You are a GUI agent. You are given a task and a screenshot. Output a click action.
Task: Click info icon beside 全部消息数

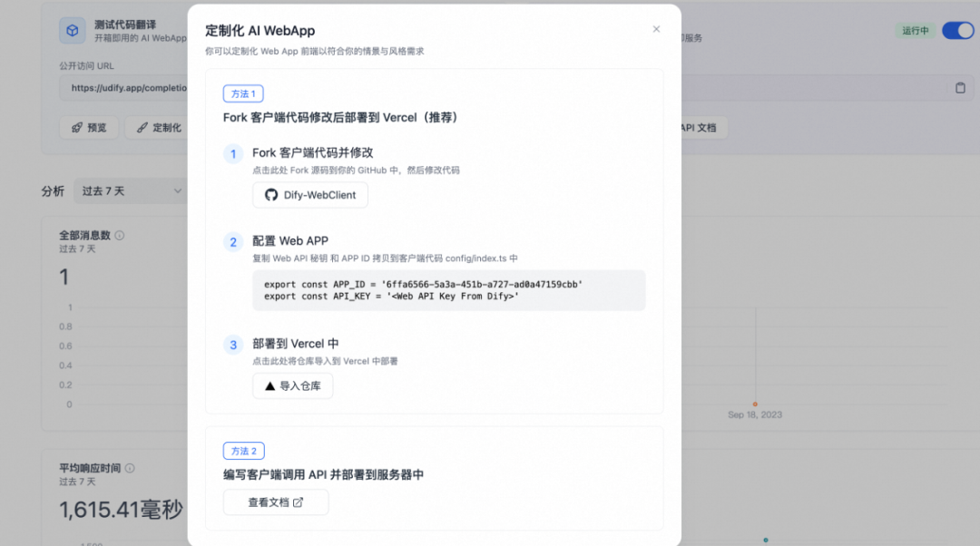pos(120,236)
